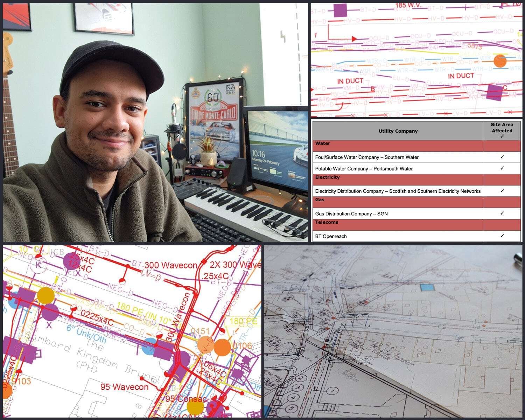Click the orange circle marker on the upper utility map
Viewport: 525px width, 420px height.
(500, 61)
